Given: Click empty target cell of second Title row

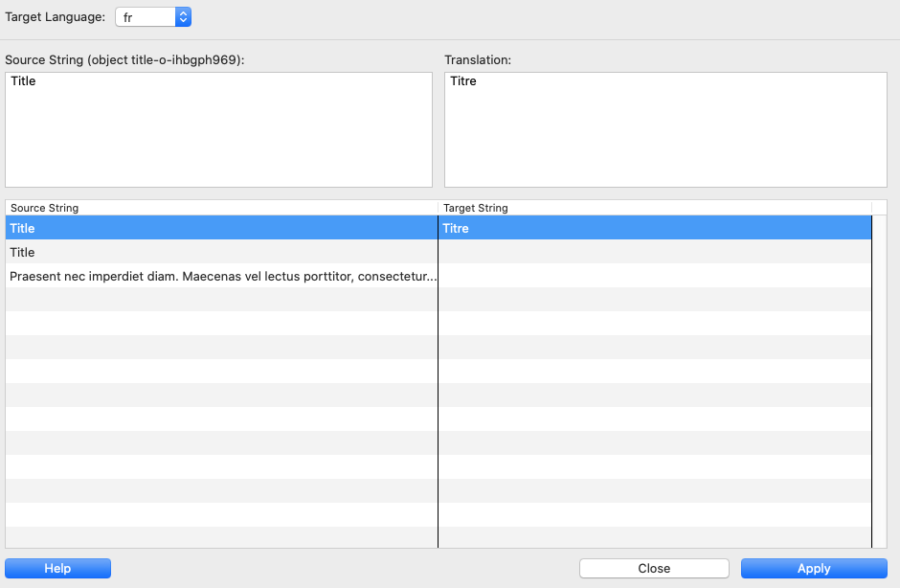Looking at the screenshot, I should 654,252.
